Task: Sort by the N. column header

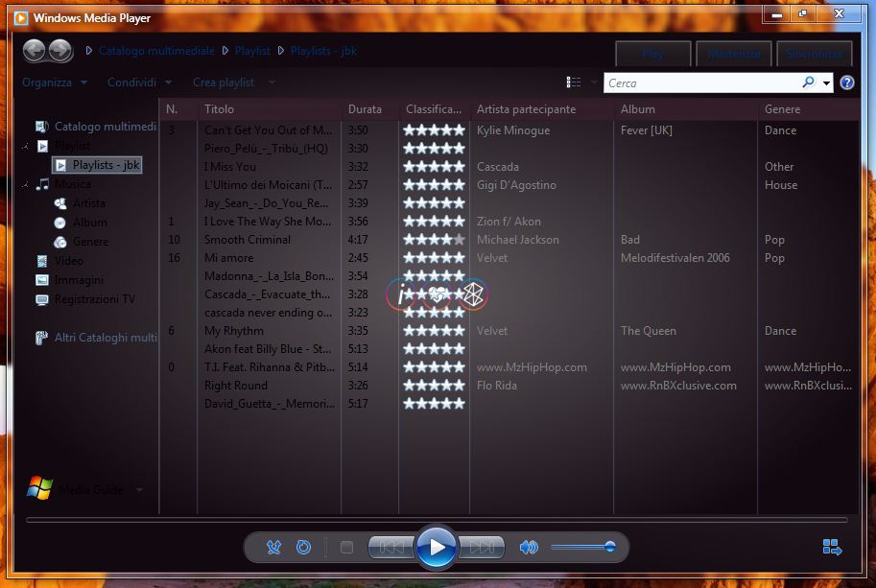Action: [178, 109]
